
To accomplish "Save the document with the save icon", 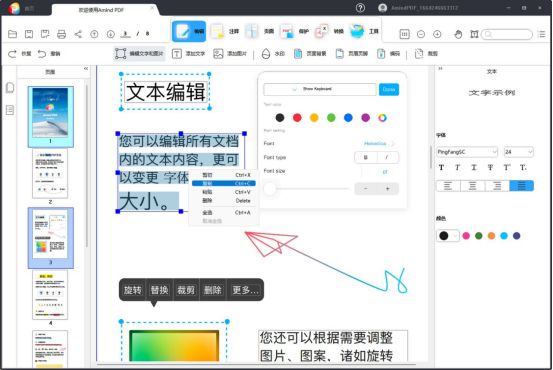I will pyautogui.click(x=29, y=34).
